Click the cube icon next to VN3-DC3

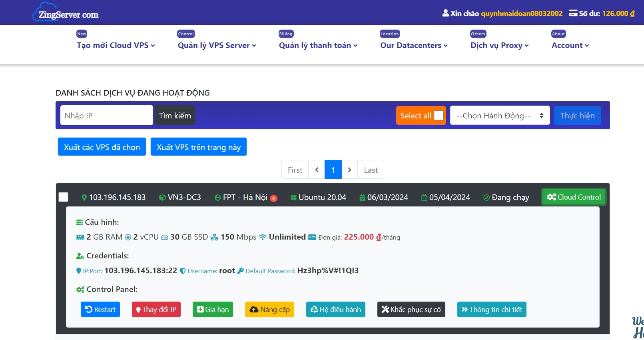pos(162,198)
